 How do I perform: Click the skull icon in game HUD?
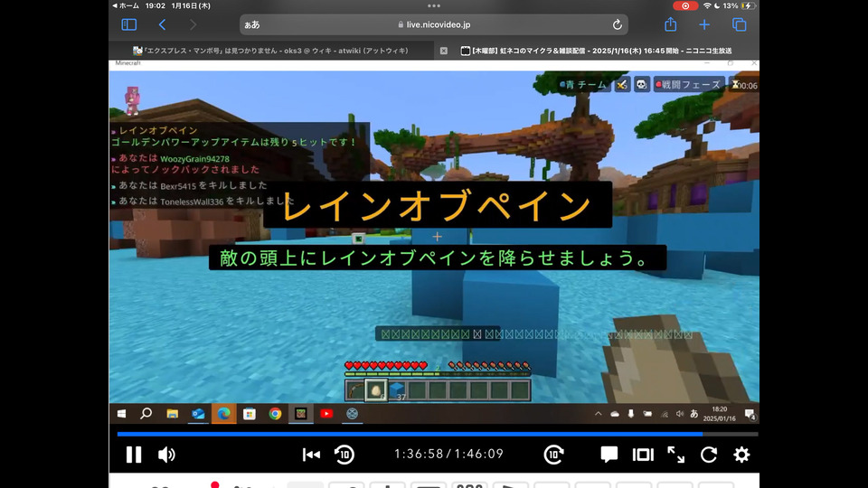641,85
